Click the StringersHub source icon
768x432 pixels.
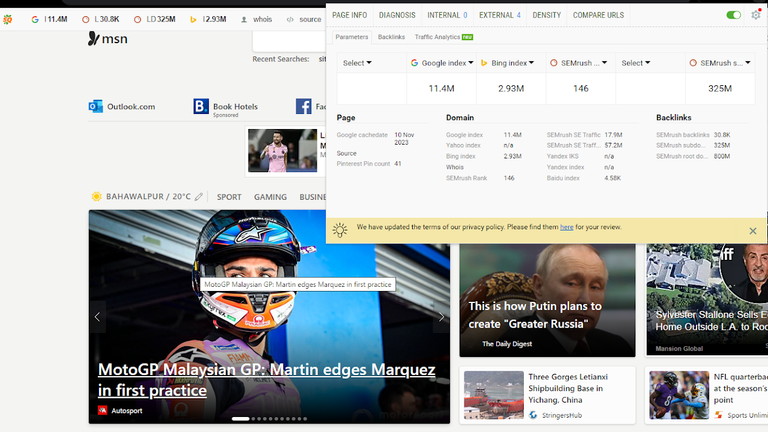pyautogui.click(x=533, y=415)
